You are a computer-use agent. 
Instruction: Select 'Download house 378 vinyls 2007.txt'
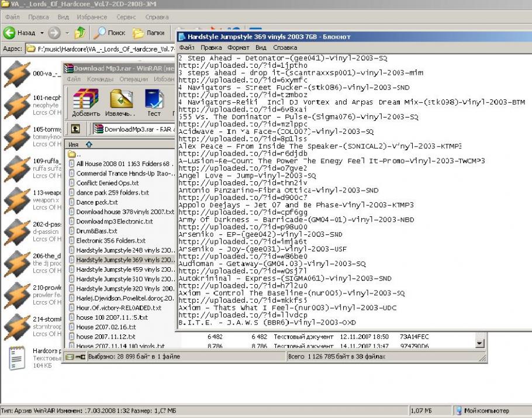121,212
